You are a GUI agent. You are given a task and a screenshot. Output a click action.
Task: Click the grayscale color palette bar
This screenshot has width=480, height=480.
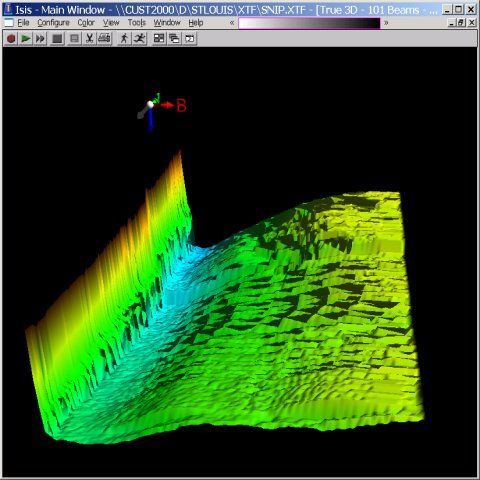pyautogui.click(x=309, y=23)
